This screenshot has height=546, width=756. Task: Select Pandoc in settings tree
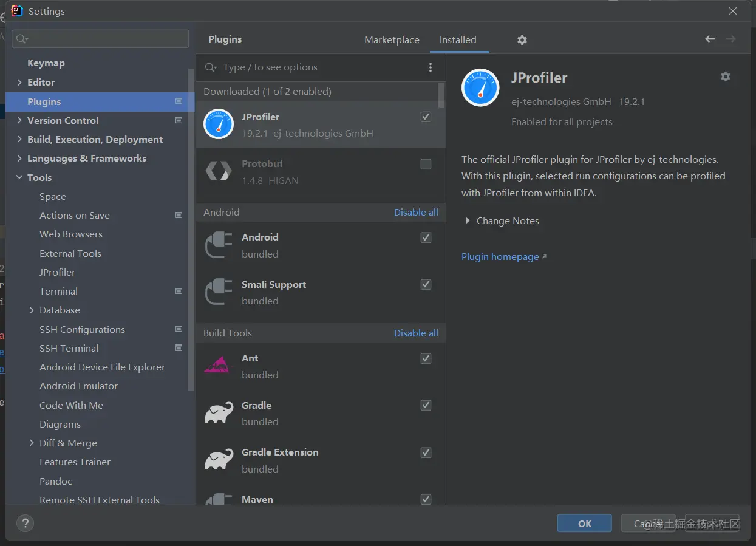point(56,481)
